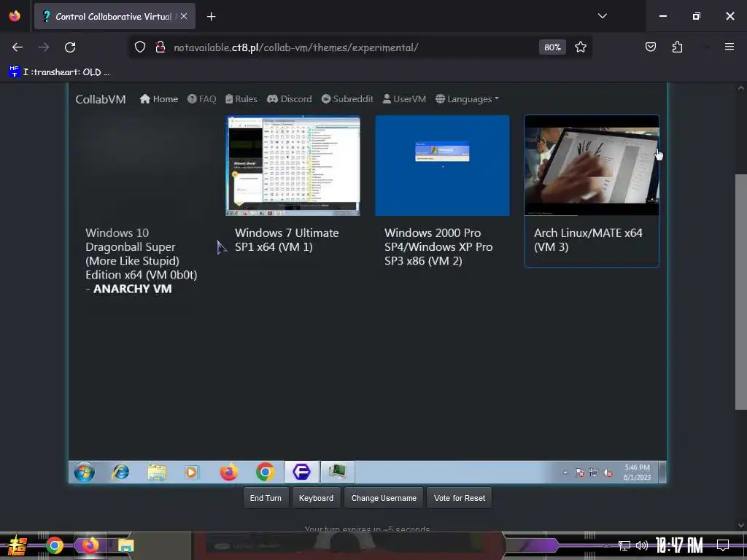The height and width of the screenshot is (560, 747).
Task: Open Firefox from the host taskbar
Action: [x=90, y=545]
